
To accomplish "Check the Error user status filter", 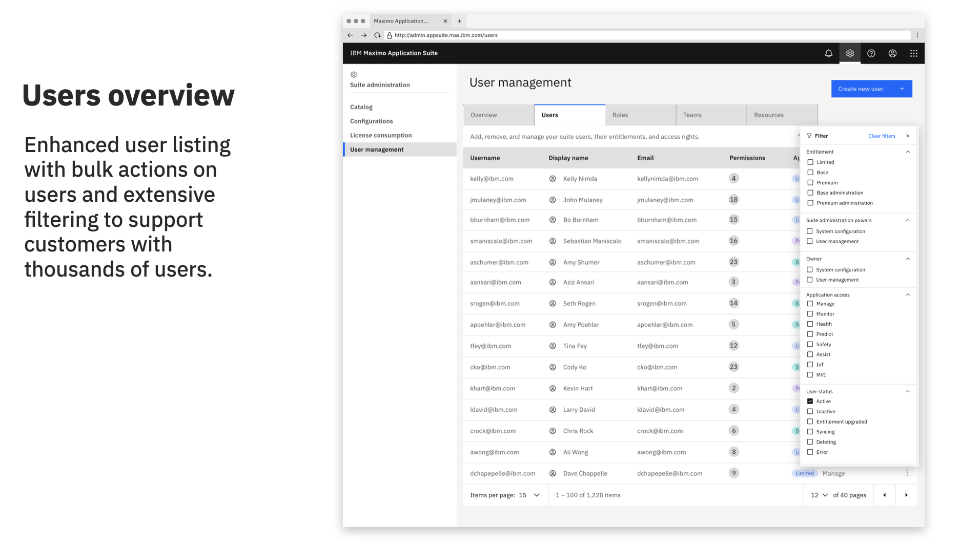I will point(810,452).
